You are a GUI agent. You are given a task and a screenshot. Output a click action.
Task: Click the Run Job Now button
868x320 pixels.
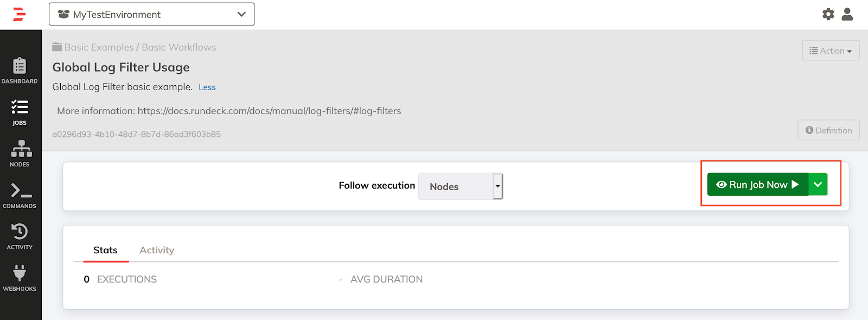757,185
